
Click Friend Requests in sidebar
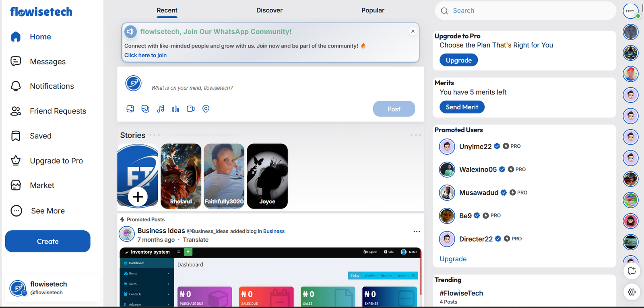[x=58, y=111]
